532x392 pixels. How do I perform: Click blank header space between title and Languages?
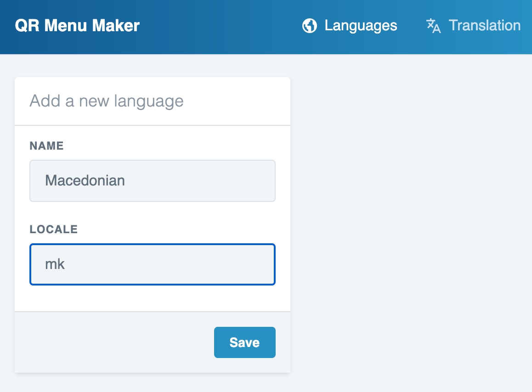pyautogui.click(x=221, y=26)
